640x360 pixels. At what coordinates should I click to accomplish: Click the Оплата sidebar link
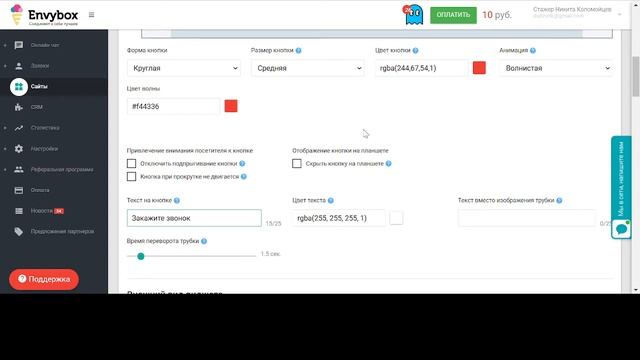(x=40, y=190)
